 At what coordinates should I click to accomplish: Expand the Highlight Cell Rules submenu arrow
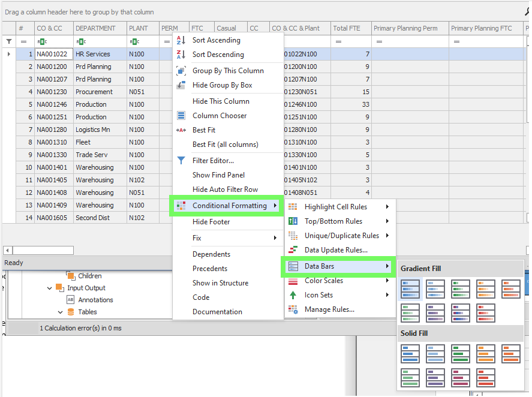tap(387, 207)
